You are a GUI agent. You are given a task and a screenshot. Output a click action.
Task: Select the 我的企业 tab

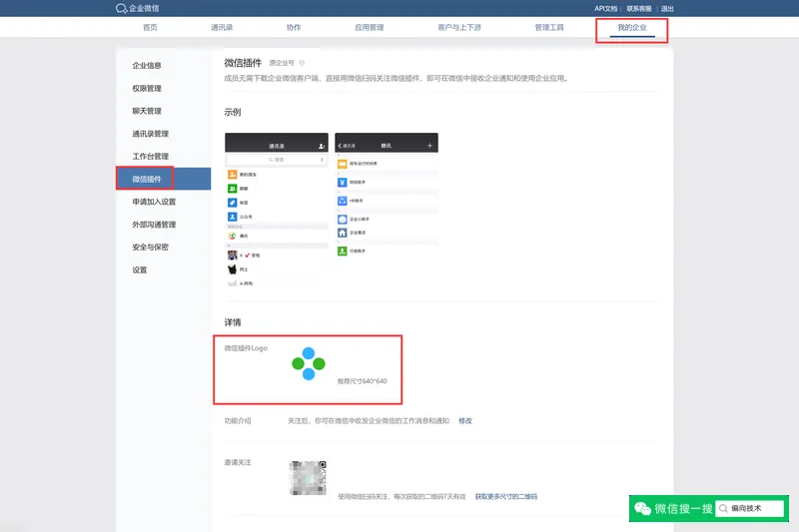point(632,28)
